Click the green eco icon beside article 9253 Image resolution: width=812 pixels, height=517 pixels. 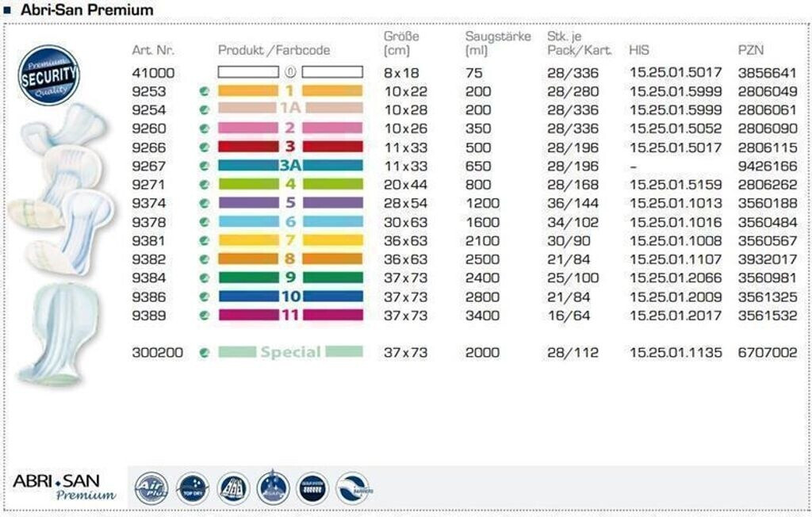pos(205,91)
